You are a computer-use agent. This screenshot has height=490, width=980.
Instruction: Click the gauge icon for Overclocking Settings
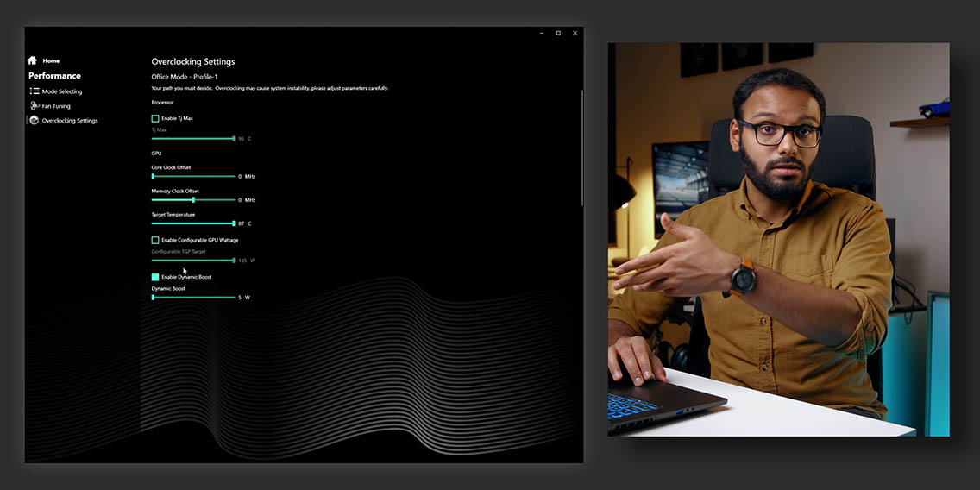pos(35,121)
